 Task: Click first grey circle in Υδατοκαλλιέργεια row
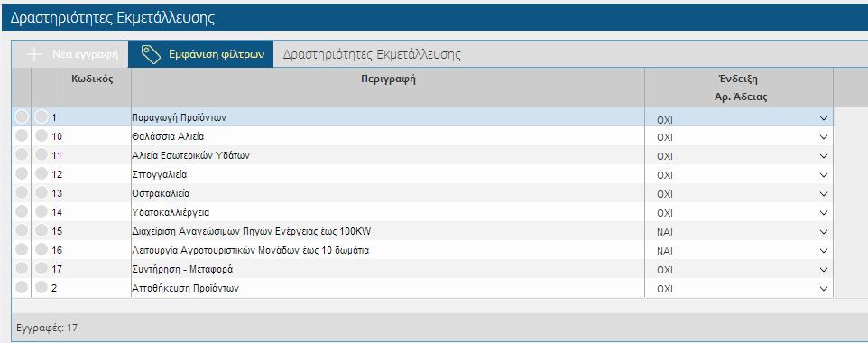point(22,211)
